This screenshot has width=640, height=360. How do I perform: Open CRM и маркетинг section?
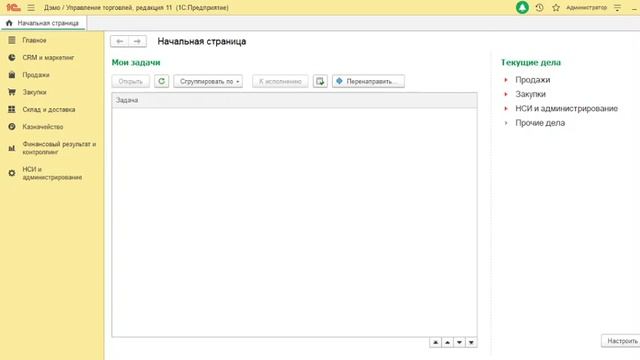[48, 58]
